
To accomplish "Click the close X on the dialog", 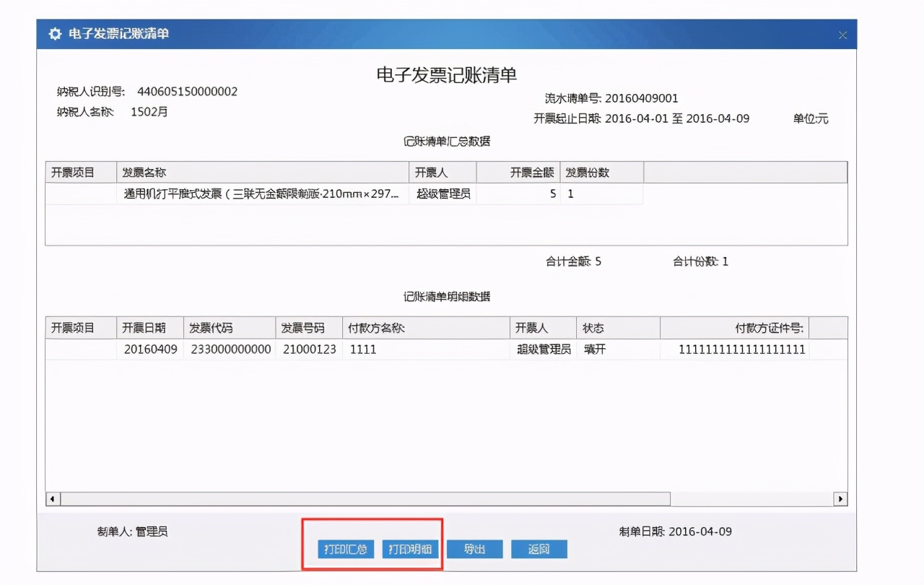I will tap(842, 34).
